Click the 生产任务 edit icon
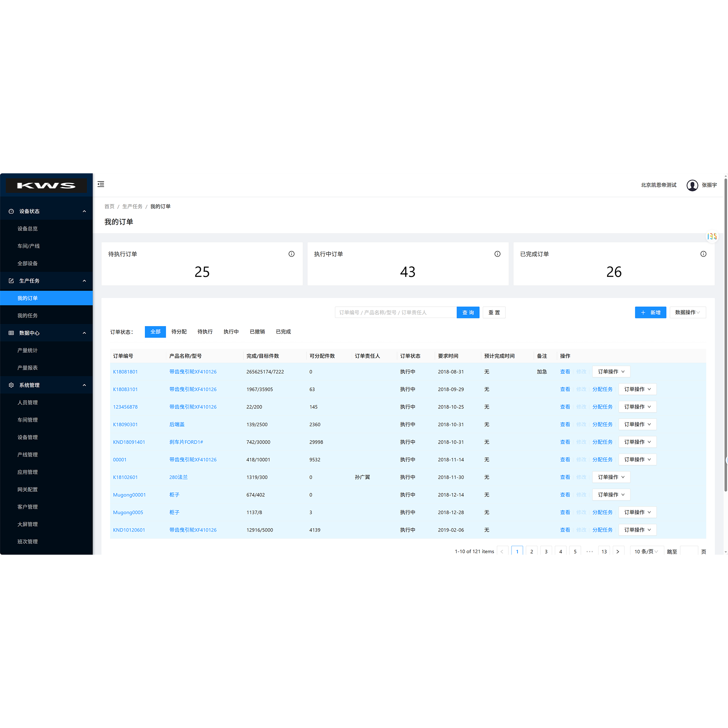Image resolution: width=728 pixels, height=728 pixels. [x=11, y=281]
